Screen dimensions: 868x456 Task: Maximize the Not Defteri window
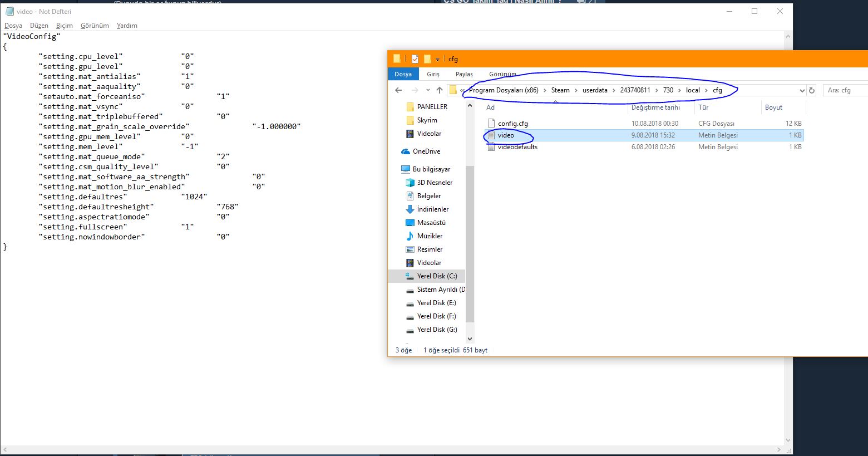tap(754, 11)
